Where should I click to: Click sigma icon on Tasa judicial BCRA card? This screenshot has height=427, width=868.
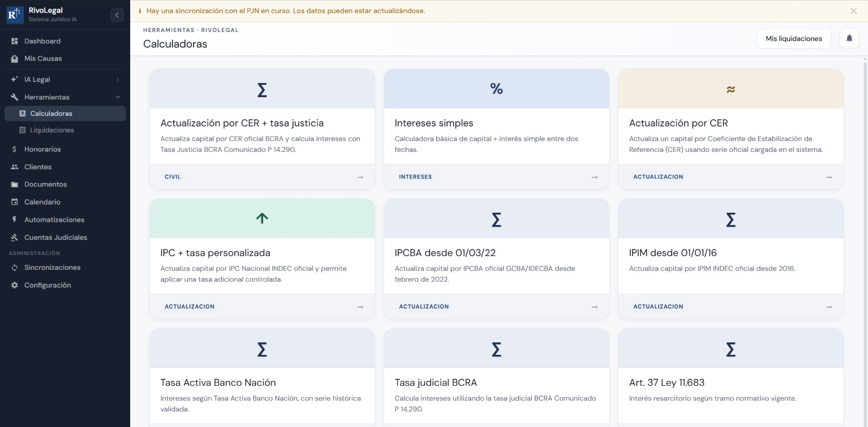[496, 349]
